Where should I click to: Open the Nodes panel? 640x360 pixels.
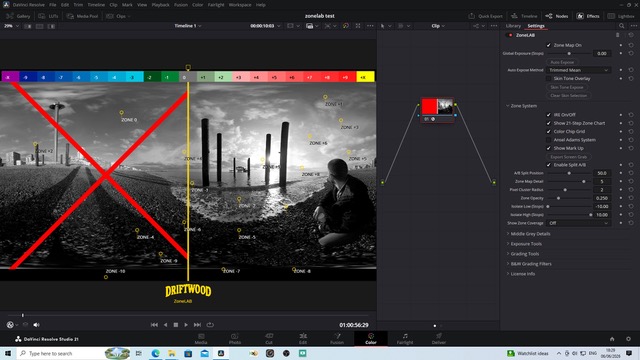click(x=557, y=16)
